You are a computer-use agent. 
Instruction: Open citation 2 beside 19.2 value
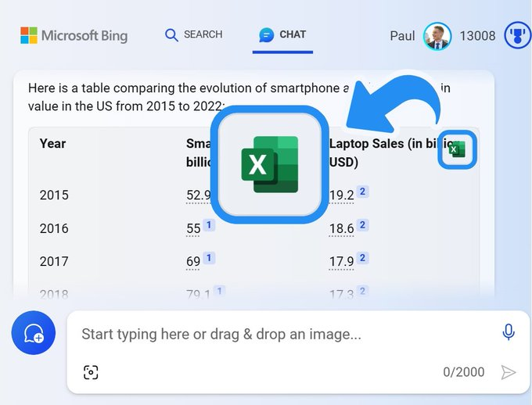point(363,192)
